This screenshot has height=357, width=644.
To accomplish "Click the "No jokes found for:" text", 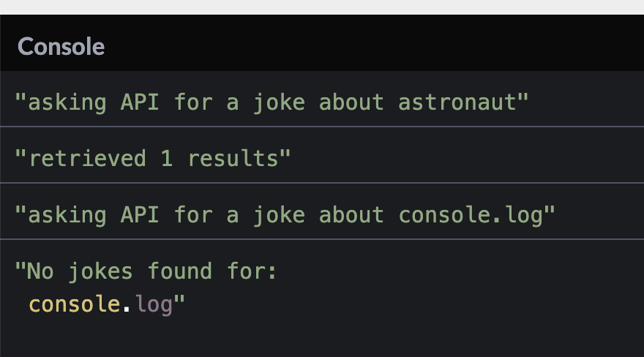I will click(146, 271).
